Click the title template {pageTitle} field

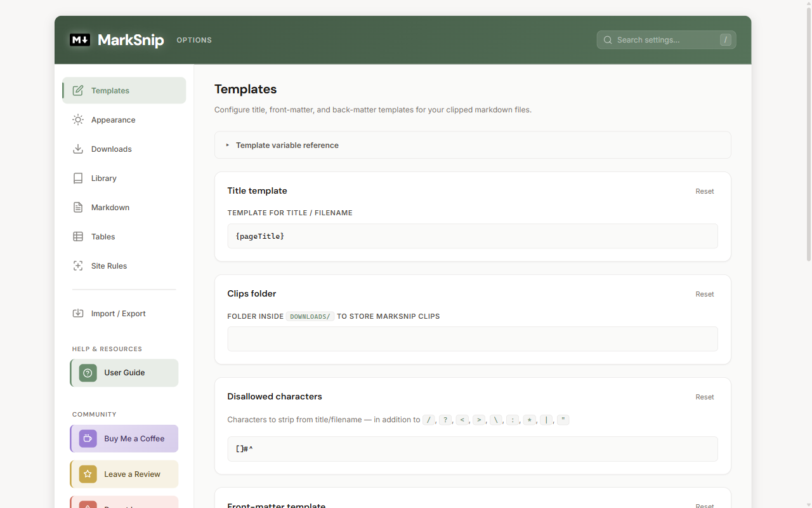[x=473, y=236]
